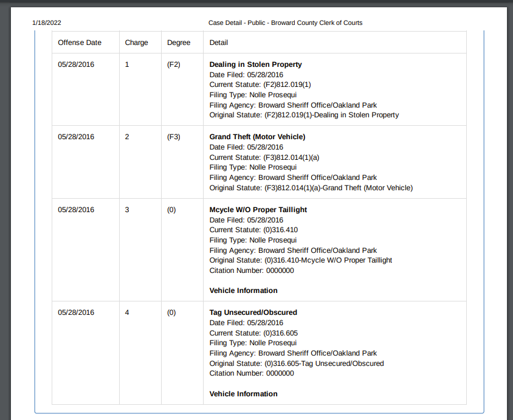Click the Current Statute (0)316.605 line
The height and width of the screenshot is (420, 513).
(x=253, y=333)
